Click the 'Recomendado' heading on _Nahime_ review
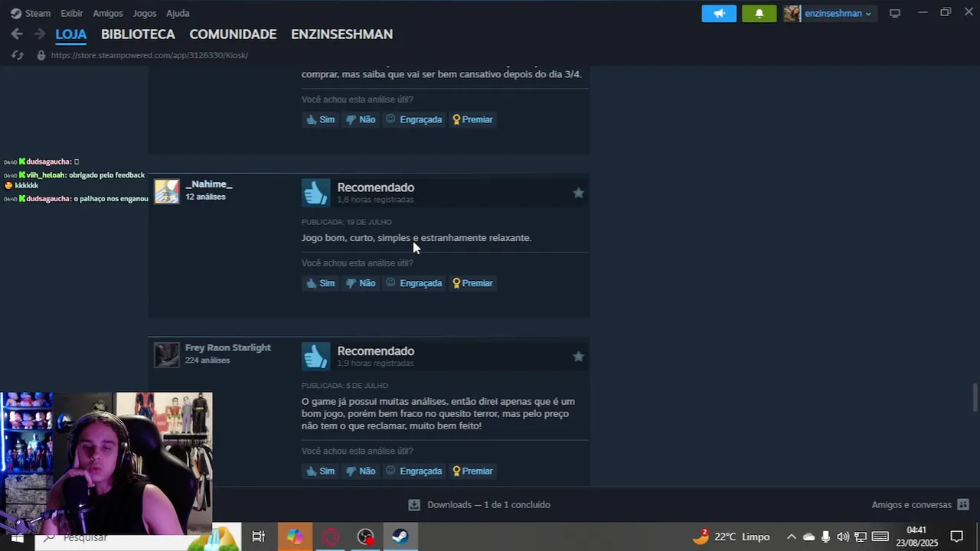This screenshot has width=980, height=551. coord(376,187)
